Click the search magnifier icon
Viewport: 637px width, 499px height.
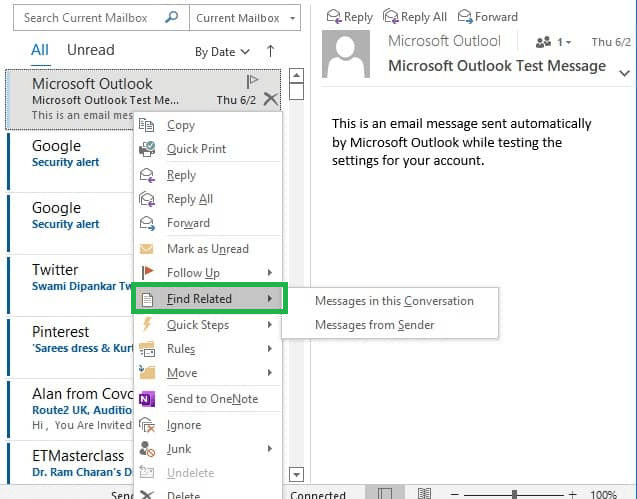(x=172, y=17)
